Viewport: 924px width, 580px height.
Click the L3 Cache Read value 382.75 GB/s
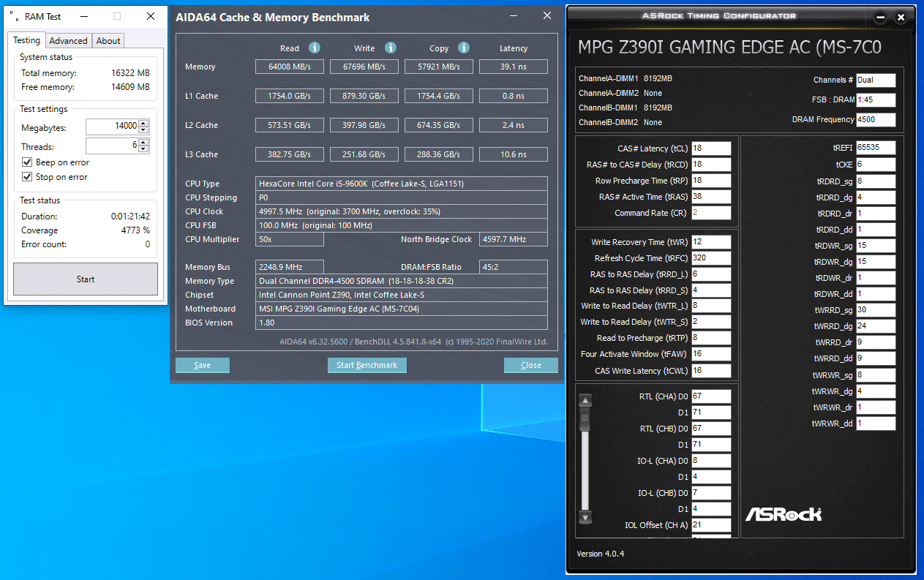(290, 154)
